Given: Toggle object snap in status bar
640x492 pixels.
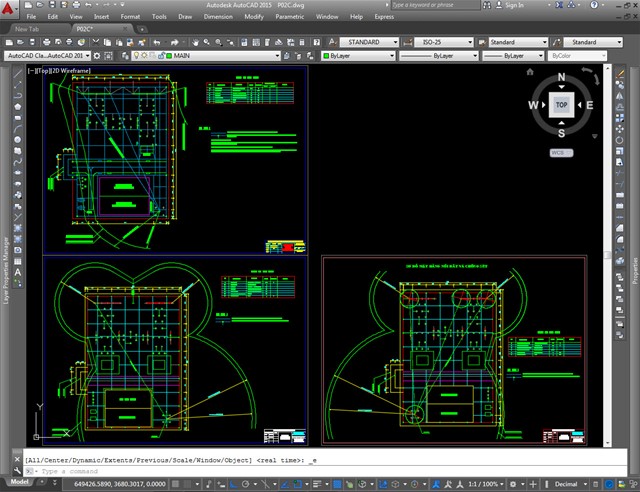Looking at the screenshot, I should tap(298, 484).
